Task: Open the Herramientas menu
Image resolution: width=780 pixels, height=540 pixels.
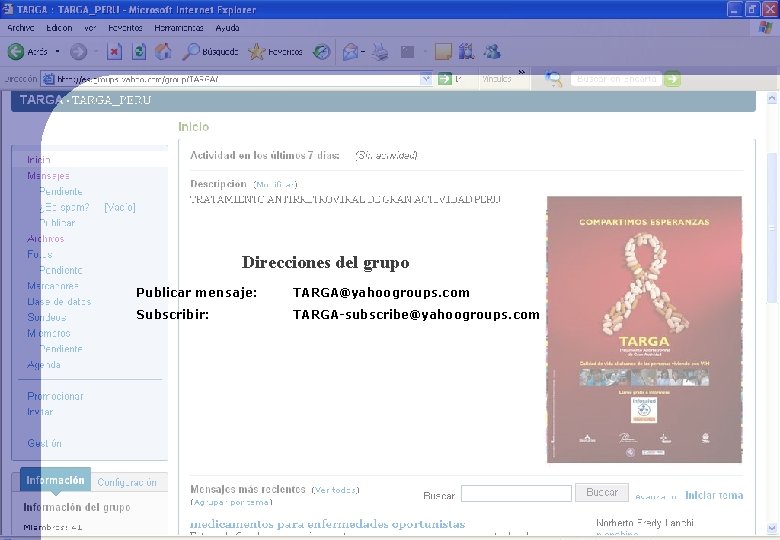Action: [x=179, y=28]
